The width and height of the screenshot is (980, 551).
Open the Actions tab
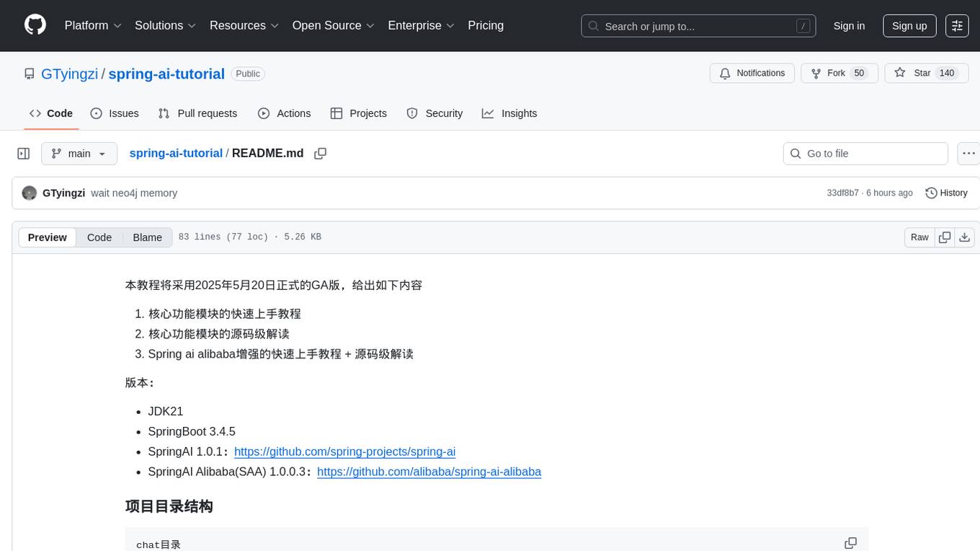[285, 113]
